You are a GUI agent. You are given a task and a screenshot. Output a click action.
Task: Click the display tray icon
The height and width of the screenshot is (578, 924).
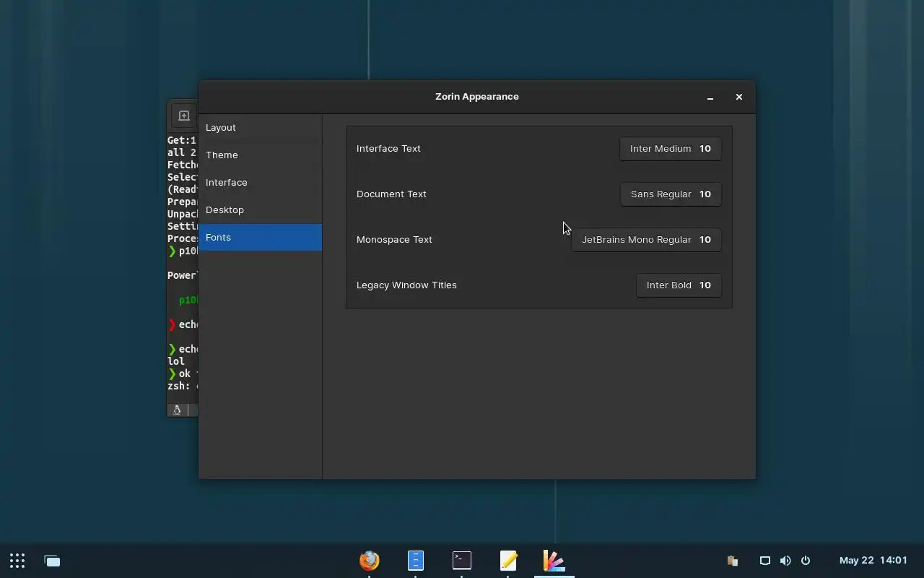coord(765,561)
